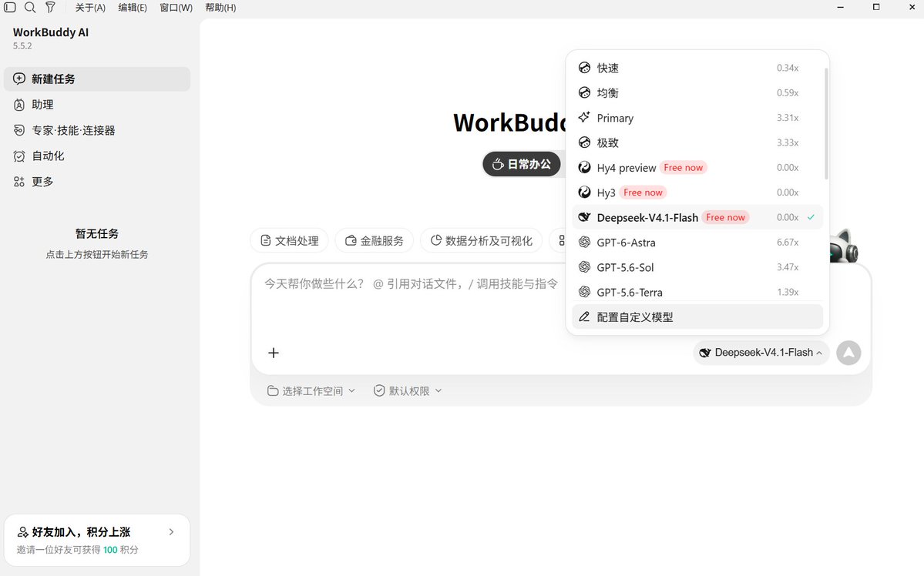Click the 助理 assistant icon
The width and height of the screenshot is (924, 576).
pyautogui.click(x=19, y=105)
